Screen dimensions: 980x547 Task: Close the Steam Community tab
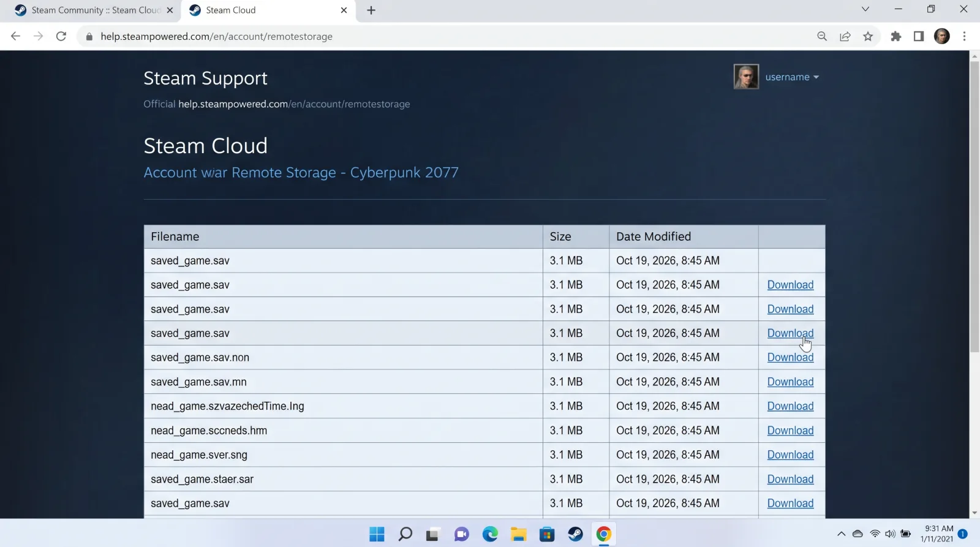[x=170, y=10]
